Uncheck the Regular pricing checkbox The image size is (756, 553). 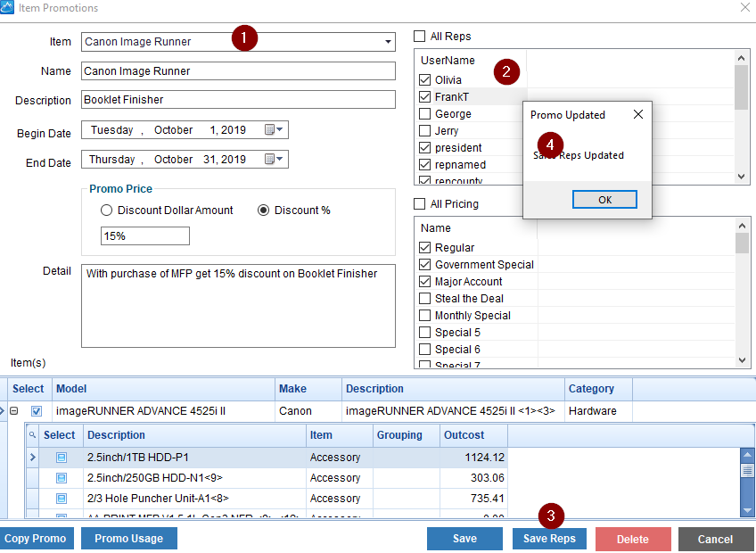(424, 248)
